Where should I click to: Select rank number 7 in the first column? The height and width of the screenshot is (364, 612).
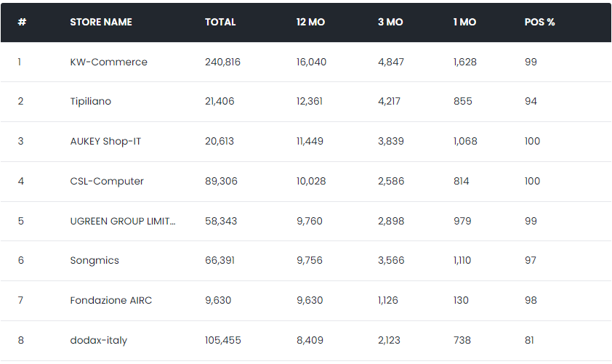coord(20,300)
